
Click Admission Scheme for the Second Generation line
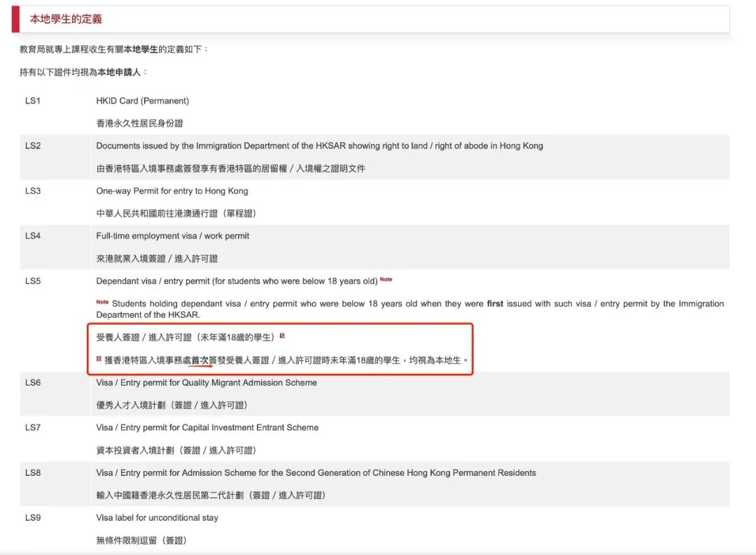tap(316, 472)
